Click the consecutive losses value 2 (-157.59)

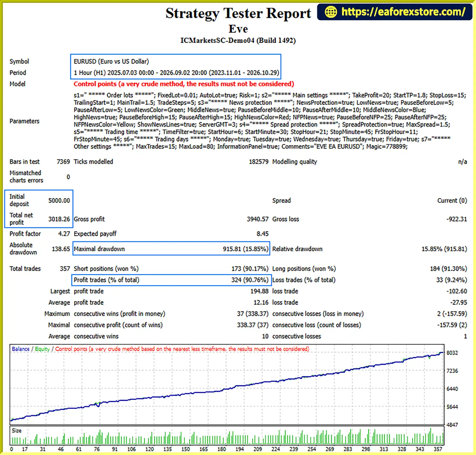point(452,314)
